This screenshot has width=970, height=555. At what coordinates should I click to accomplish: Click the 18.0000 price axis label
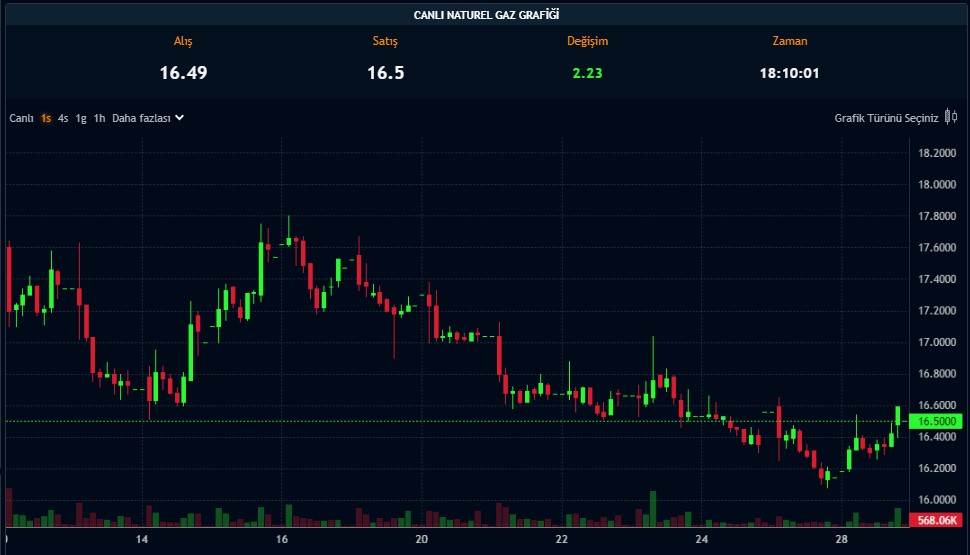click(x=937, y=184)
